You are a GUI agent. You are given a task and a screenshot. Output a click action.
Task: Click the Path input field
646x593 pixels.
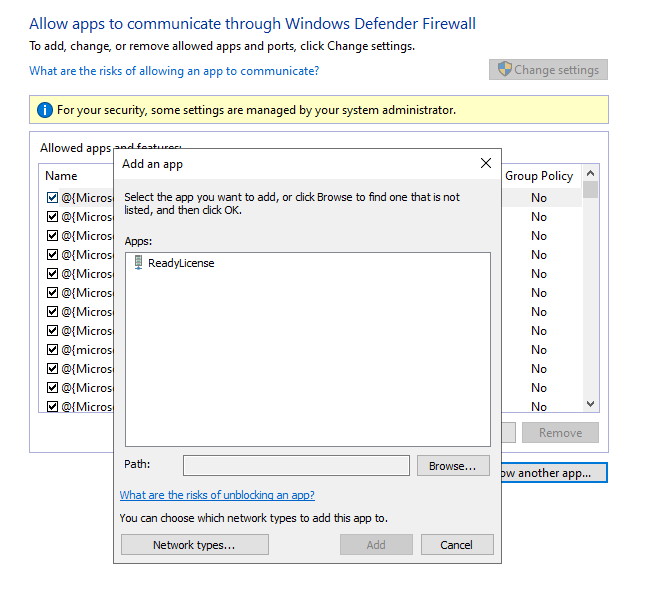pyautogui.click(x=296, y=466)
